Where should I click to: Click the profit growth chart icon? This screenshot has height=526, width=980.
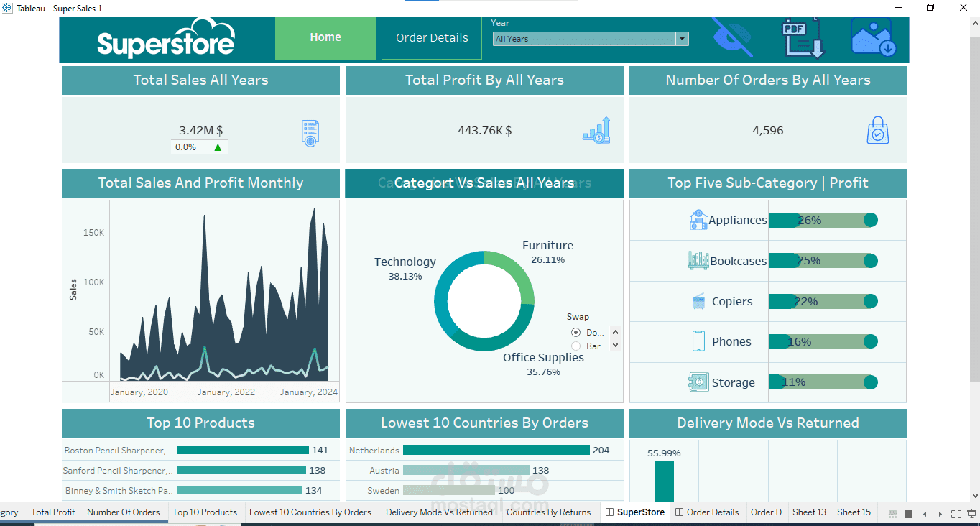596,130
